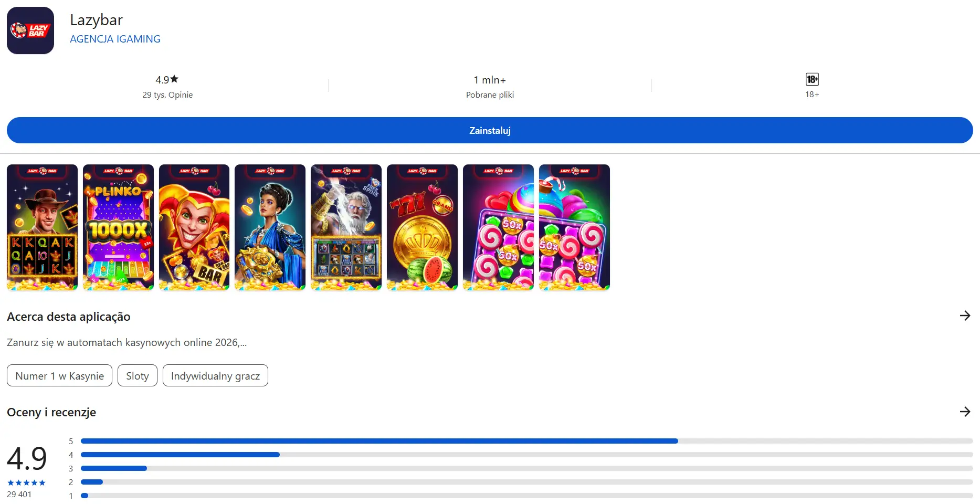Click the 4-star rating bar

point(527,455)
